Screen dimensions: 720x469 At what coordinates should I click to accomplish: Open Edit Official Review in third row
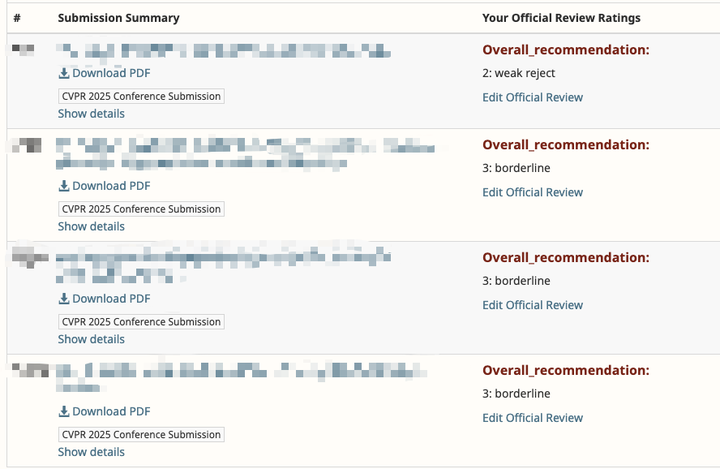click(532, 306)
